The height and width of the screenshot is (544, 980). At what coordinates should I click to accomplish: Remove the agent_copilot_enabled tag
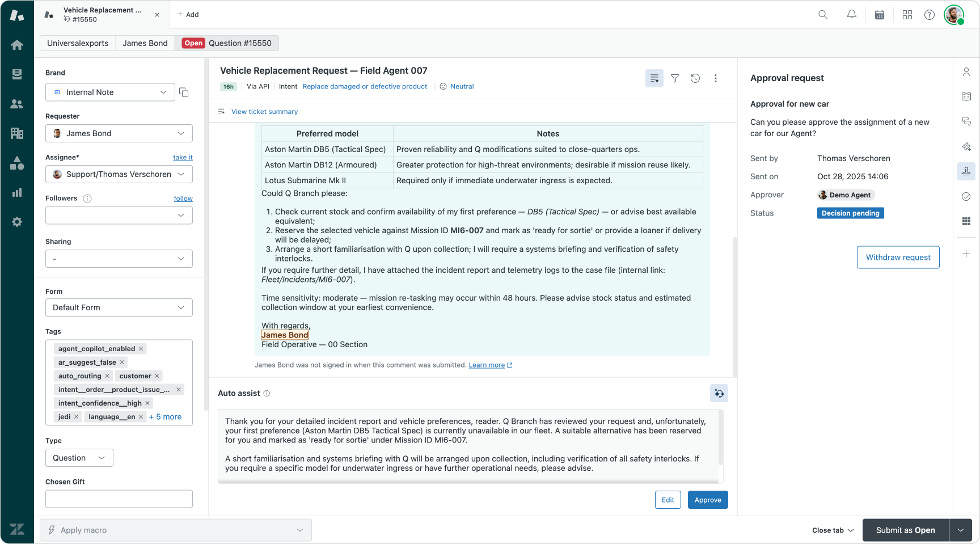[x=141, y=349]
